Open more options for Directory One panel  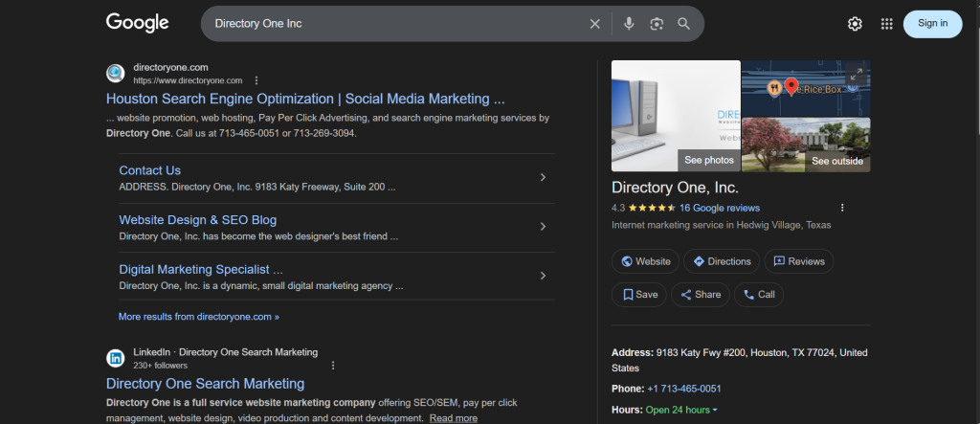coord(842,208)
